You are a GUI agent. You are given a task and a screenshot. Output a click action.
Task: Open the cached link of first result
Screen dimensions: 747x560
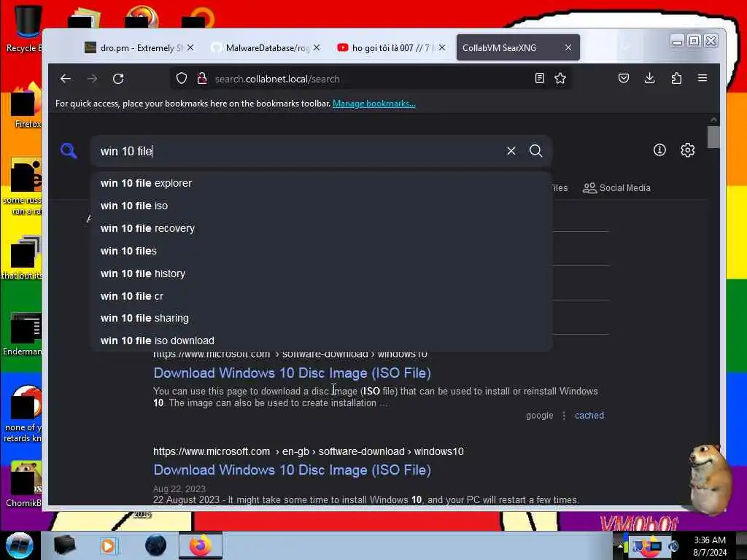[x=589, y=415]
